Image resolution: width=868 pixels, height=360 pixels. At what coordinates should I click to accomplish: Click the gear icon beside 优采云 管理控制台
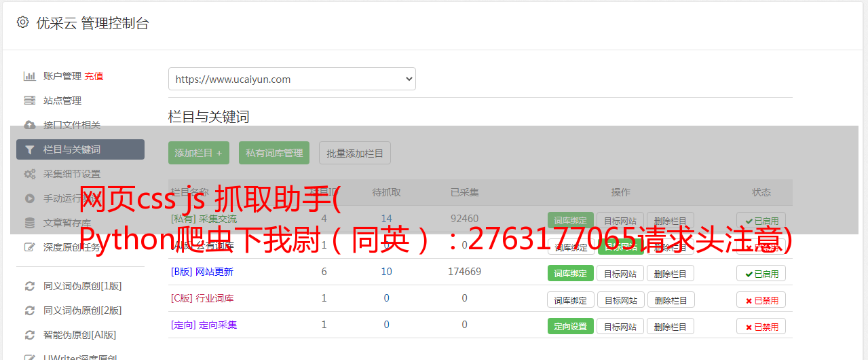[22, 22]
